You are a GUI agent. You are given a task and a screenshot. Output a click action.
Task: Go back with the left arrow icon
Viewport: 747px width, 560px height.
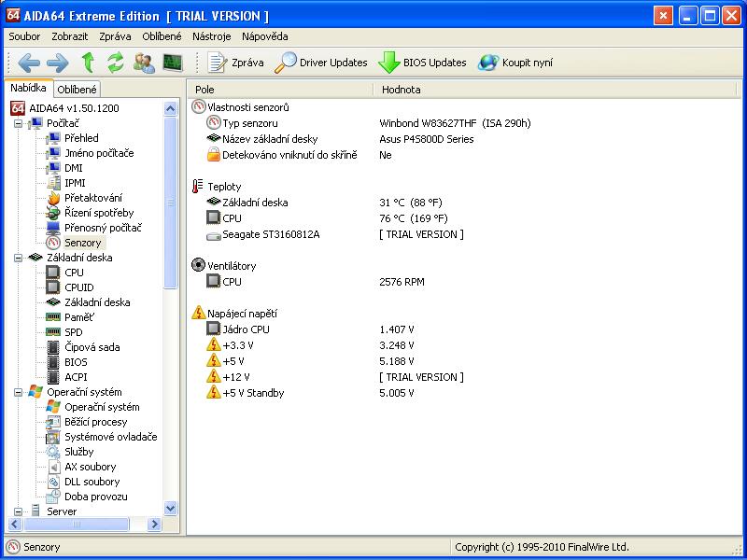29,63
